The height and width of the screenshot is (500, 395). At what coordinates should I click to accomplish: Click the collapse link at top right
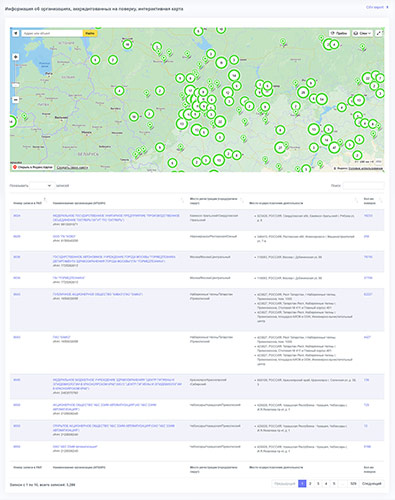click(x=377, y=7)
